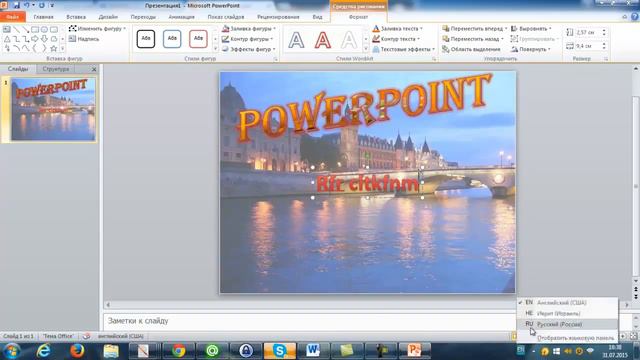Select the straight line shape
The height and width of the screenshot is (360, 640).
pos(16,29)
